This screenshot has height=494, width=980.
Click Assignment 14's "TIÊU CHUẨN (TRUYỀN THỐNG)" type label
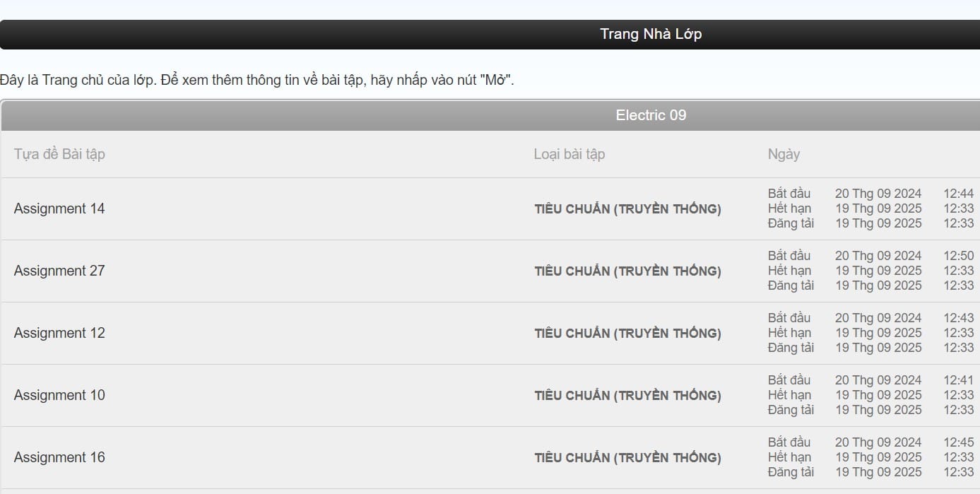coord(627,209)
